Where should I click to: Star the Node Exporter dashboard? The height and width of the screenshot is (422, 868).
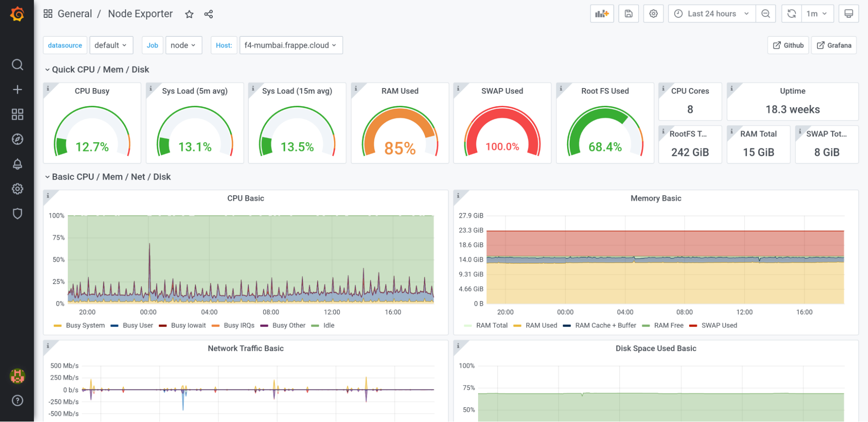click(x=189, y=14)
